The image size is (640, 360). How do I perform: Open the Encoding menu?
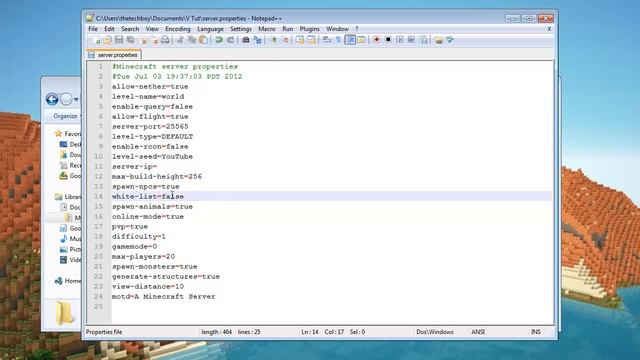tap(178, 29)
